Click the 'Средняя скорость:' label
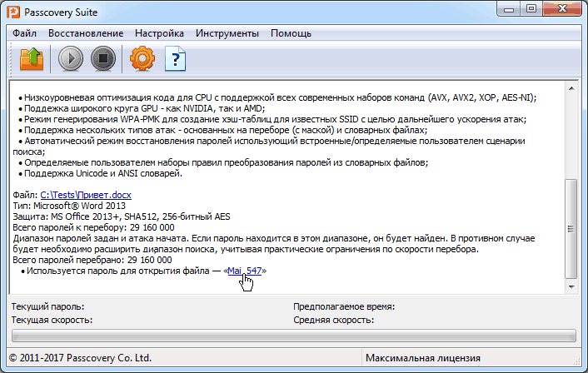The image size is (588, 373). tap(334, 321)
